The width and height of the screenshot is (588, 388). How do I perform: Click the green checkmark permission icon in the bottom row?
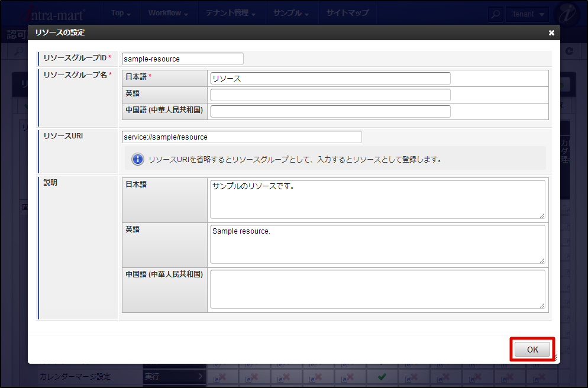(382, 376)
